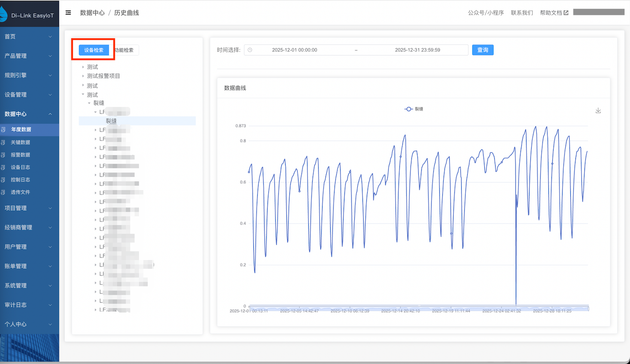Go to 设备日志 in the sidebar
Viewport: 630px width, 364px height.
click(x=20, y=167)
